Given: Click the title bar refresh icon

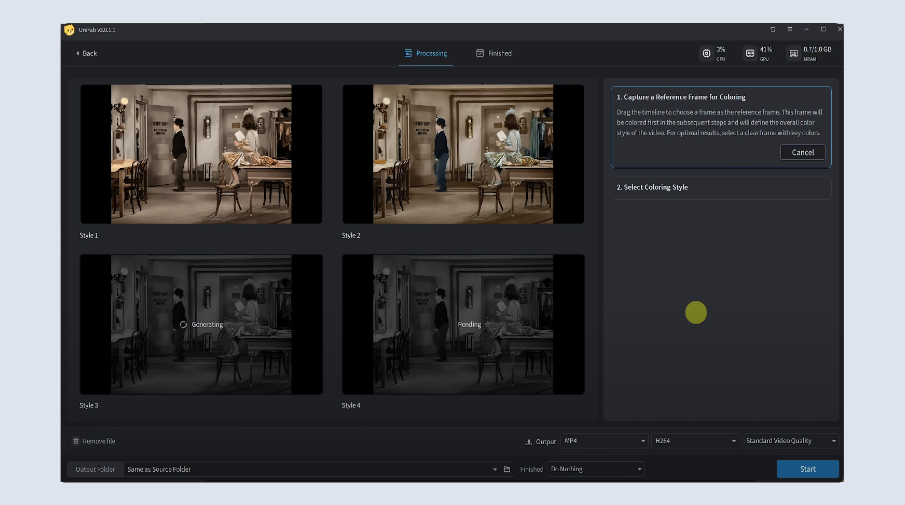Looking at the screenshot, I should coord(773,29).
